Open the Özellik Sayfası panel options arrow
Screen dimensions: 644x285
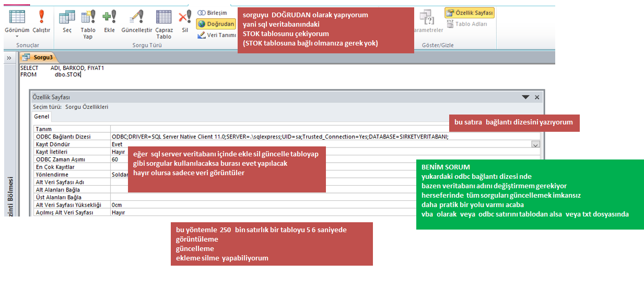(525, 97)
